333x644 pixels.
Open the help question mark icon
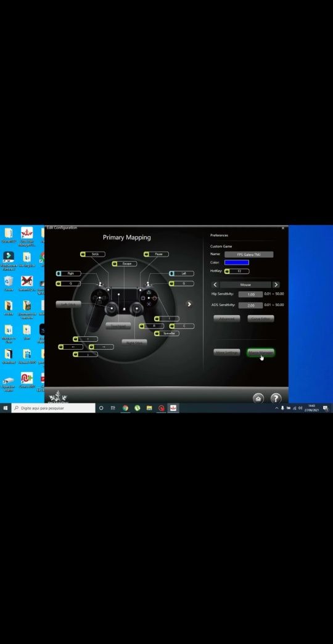276,398
